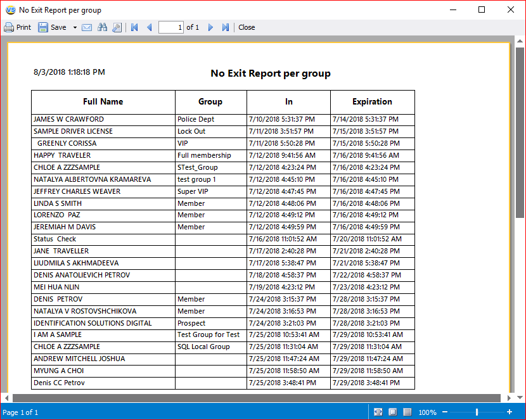Select GREENLY CORISSA name cell
Viewport: 526px width, 420px height.
point(103,144)
